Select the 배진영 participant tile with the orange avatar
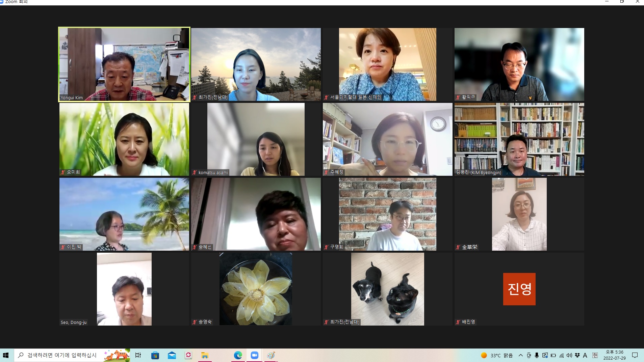This screenshot has width=644, height=362. coord(519,289)
